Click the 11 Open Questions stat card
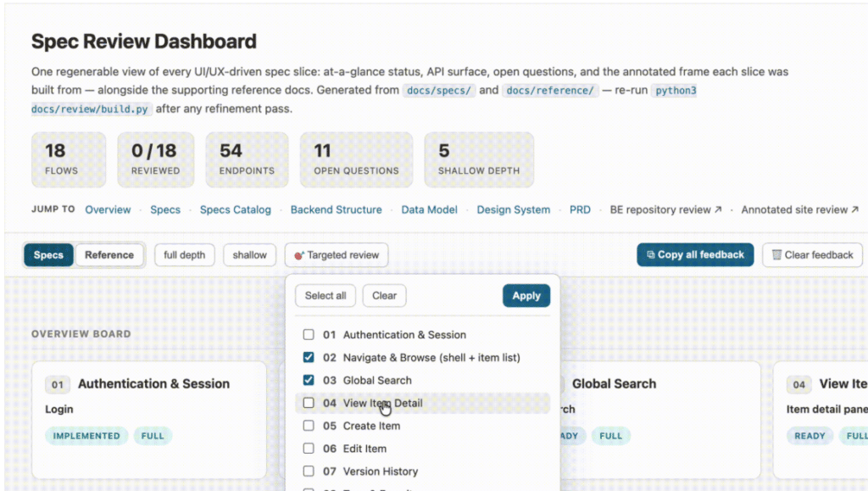Viewport: 868px width, 491px height. (356, 159)
